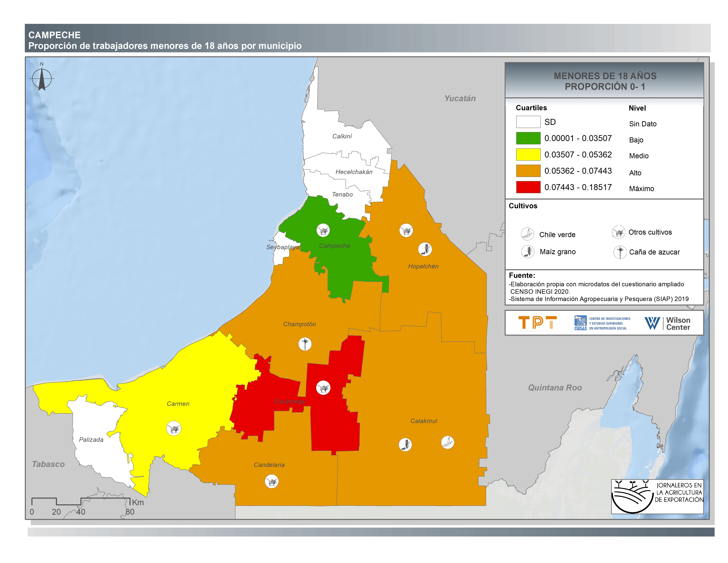728x563 pixels.
Task: Click the chile verde icon in Calakmul
Action: pos(447,442)
